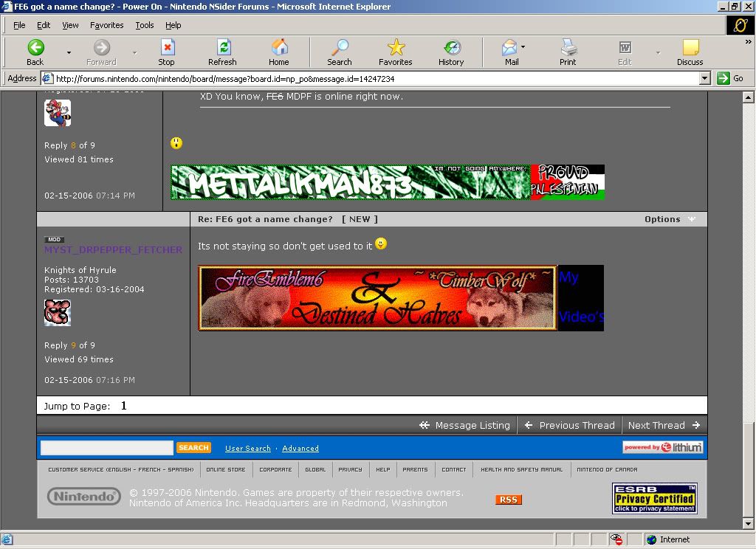
Task: Open the Mail dropdown arrow
Action: (x=523, y=47)
